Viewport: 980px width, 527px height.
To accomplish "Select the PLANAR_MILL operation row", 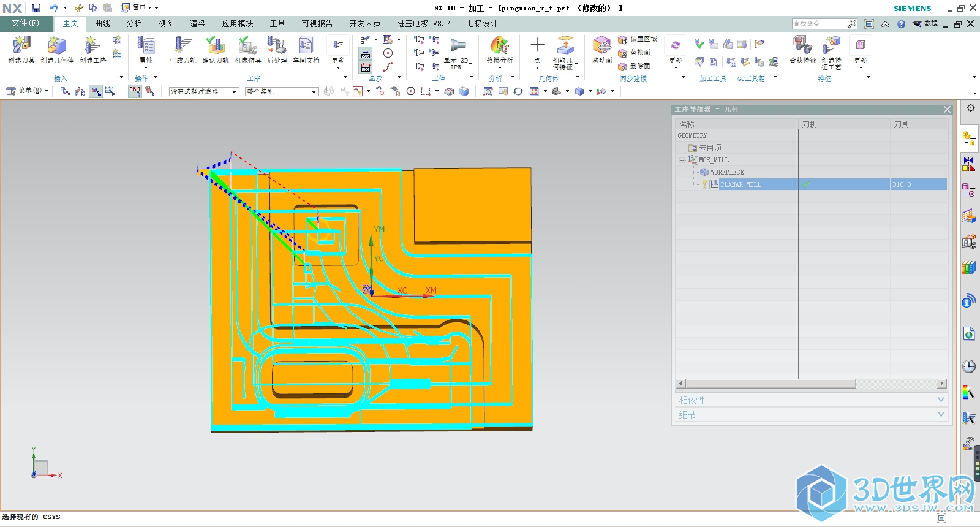I will point(811,184).
